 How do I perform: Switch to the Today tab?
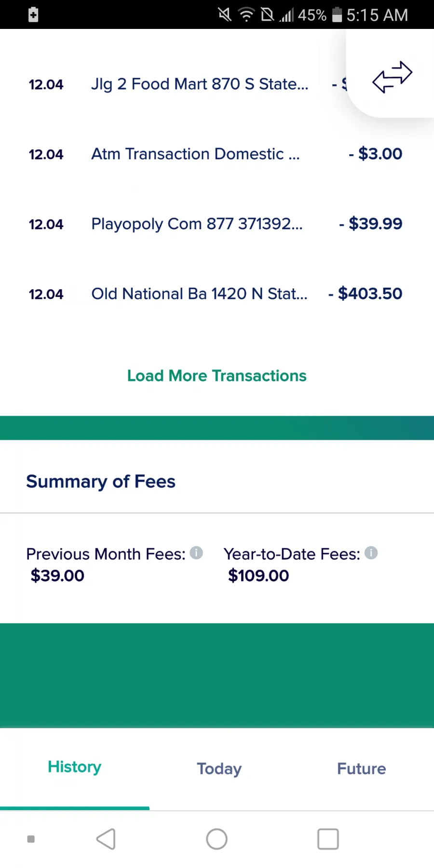point(219,768)
